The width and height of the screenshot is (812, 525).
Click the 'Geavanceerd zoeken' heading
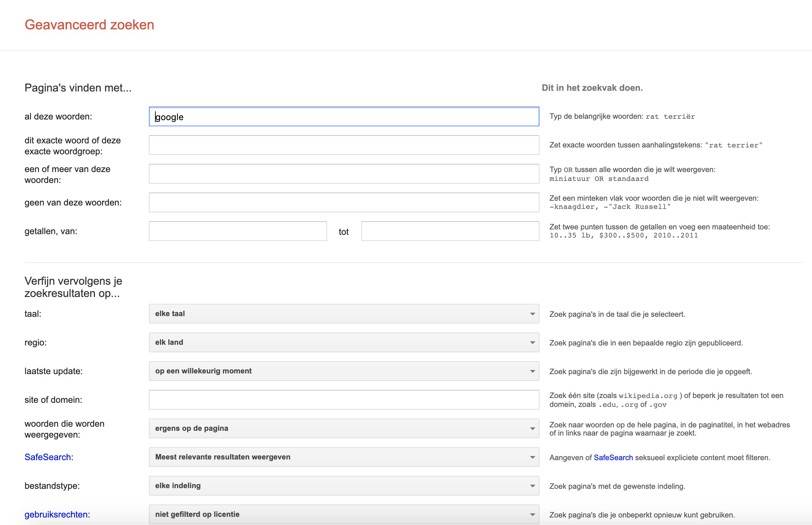pos(89,25)
